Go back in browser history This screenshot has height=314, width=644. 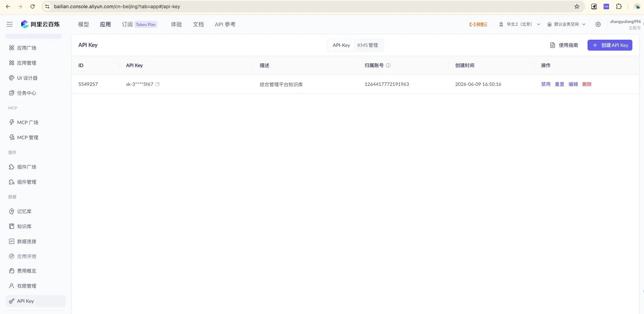coord(8,6)
